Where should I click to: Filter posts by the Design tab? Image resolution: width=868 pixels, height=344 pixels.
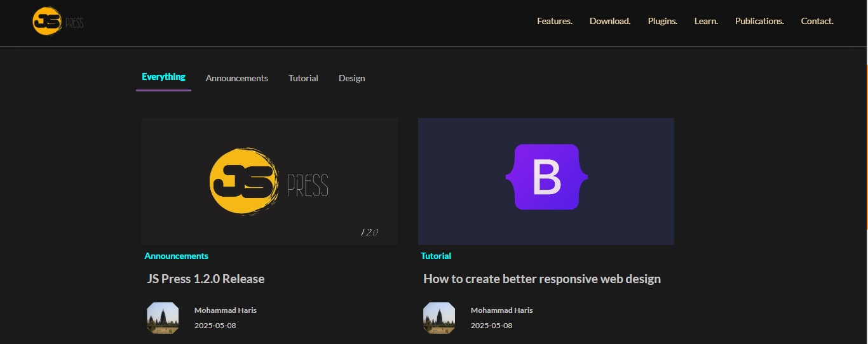coord(351,78)
